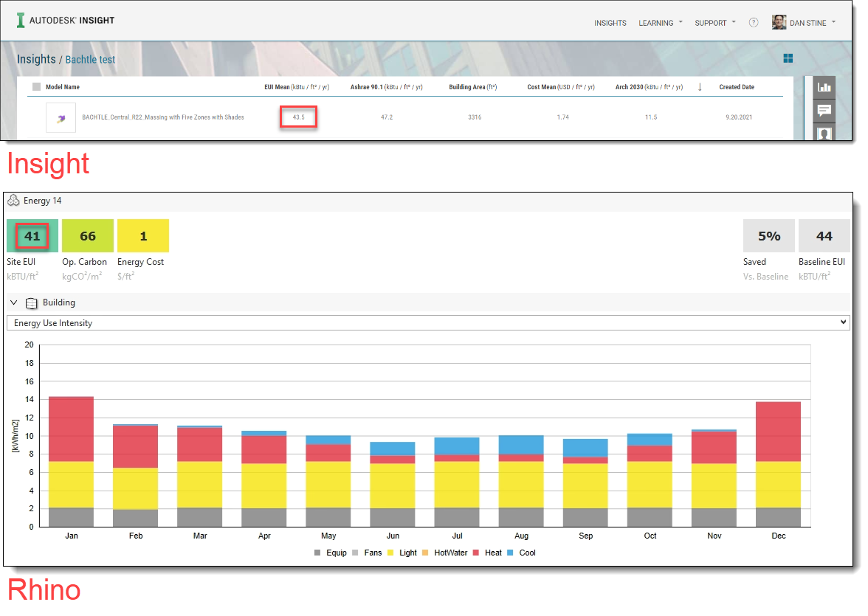
Task: Click the Energy 14 component icon
Action: coord(13,201)
